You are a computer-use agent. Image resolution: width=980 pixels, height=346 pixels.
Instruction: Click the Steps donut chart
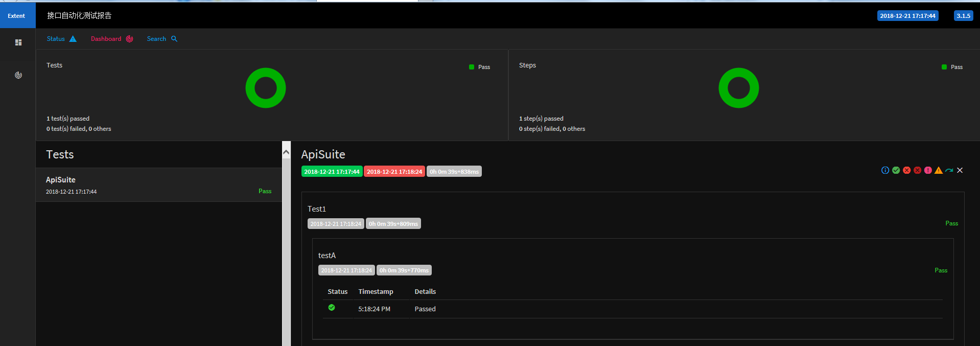[738, 88]
